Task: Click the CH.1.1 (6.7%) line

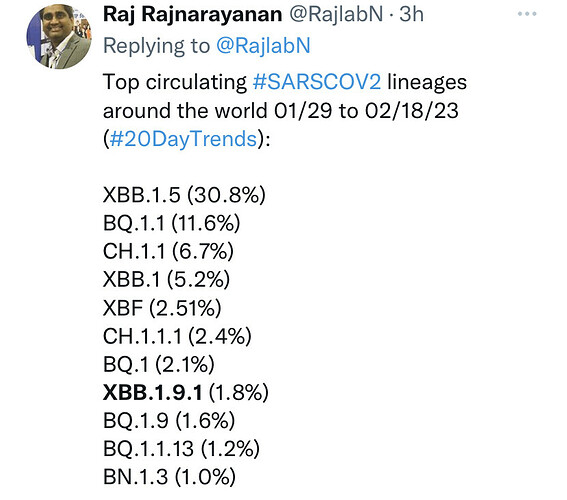Action: tap(169, 251)
